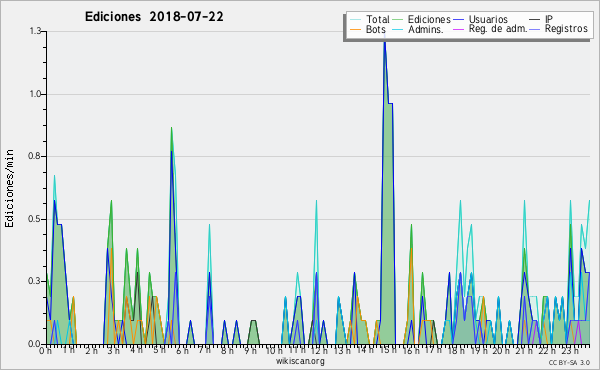Image resolution: width=600 pixels, height=370 pixels.
Task: Click the 0.0 y-axis tick label
Action: pos(35,344)
